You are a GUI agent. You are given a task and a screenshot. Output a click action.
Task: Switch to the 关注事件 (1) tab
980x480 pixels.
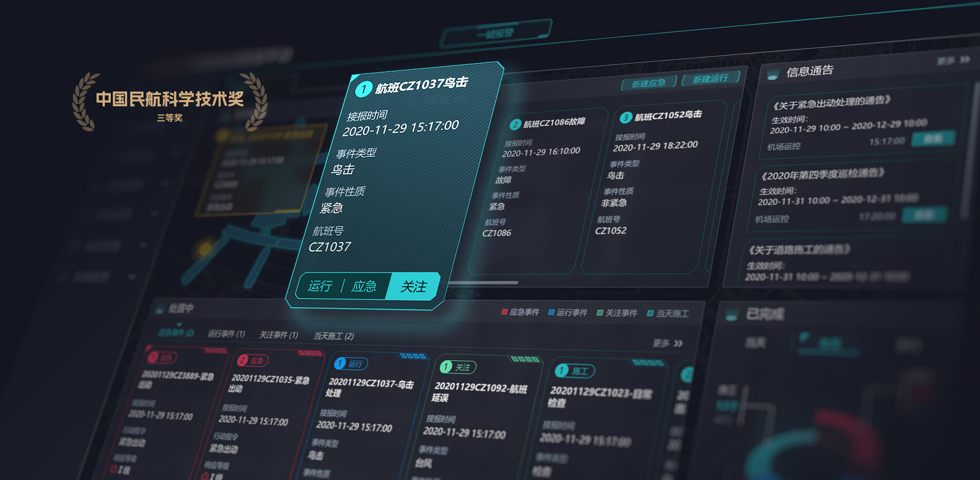[279, 335]
